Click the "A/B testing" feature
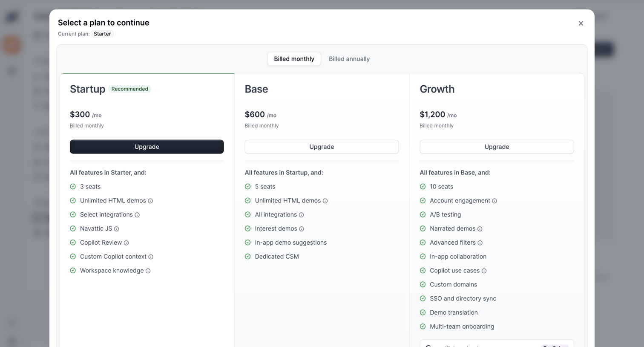644x347 pixels. [445, 215]
